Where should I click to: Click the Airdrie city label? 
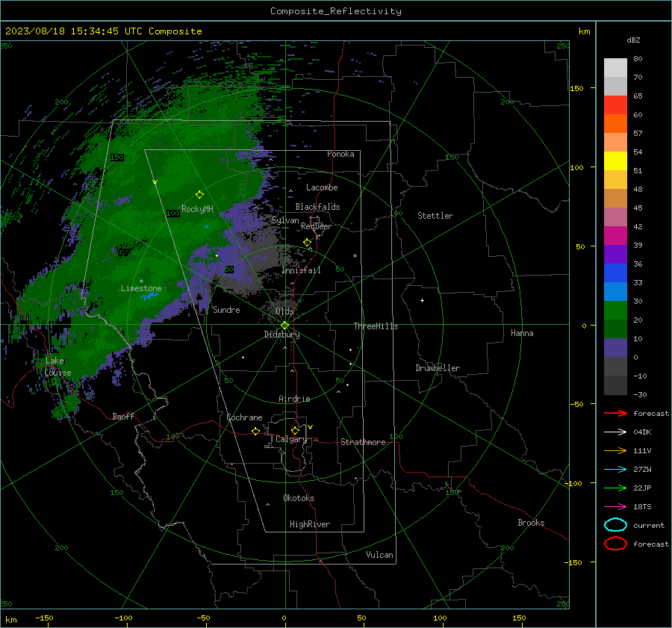pyautogui.click(x=294, y=399)
